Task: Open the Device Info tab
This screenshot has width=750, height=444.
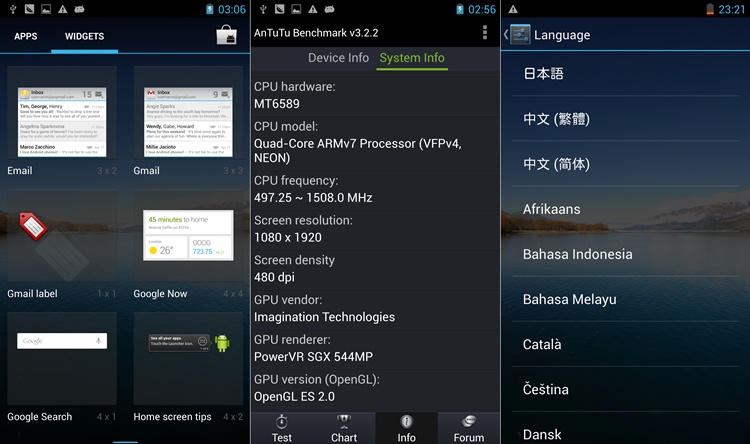Action: pos(338,58)
